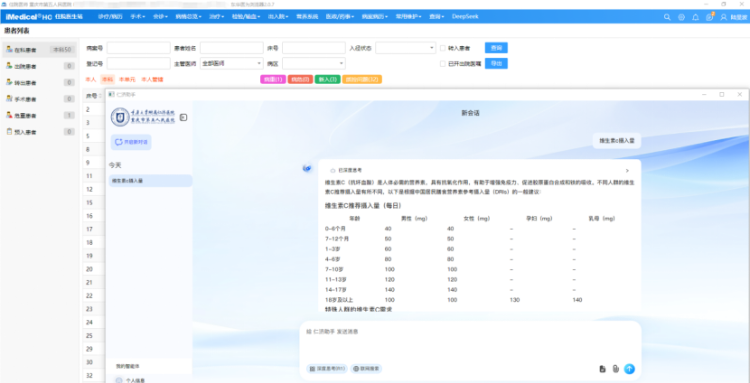The height and width of the screenshot is (383, 750).
Task: Open the 手术 menu in top bar
Action: point(138,17)
